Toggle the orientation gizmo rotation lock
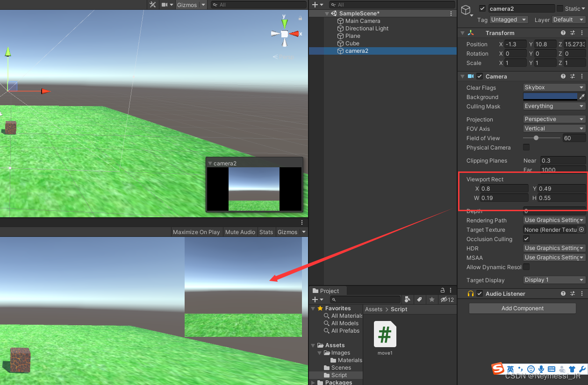Image resolution: width=588 pixels, height=385 pixels. 300,18
